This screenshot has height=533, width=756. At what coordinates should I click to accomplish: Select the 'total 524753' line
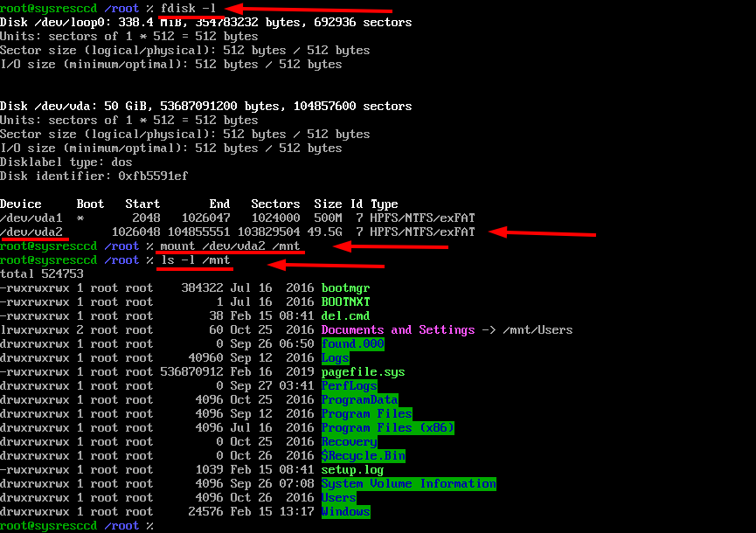pyautogui.click(x=42, y=273)
